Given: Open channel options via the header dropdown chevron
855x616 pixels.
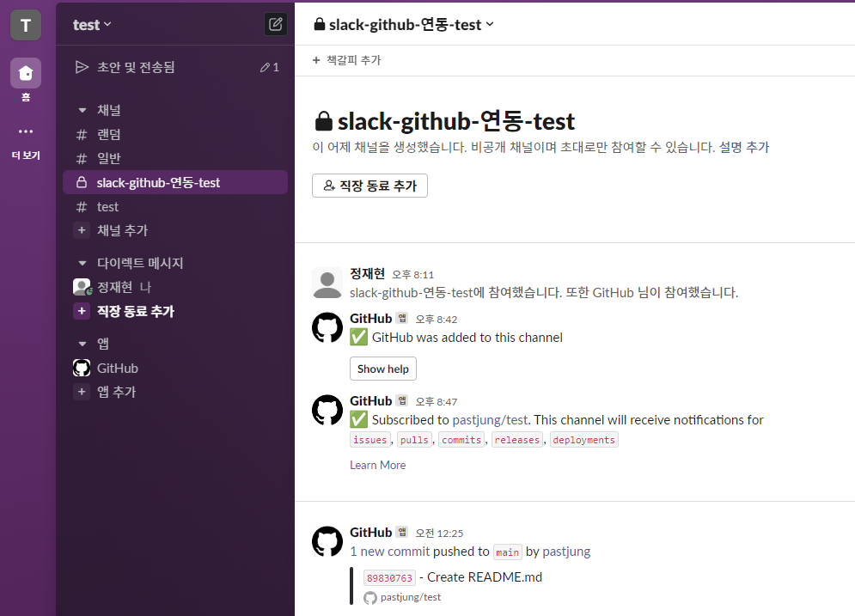Looking at the screenshot, I should point(488,24).
